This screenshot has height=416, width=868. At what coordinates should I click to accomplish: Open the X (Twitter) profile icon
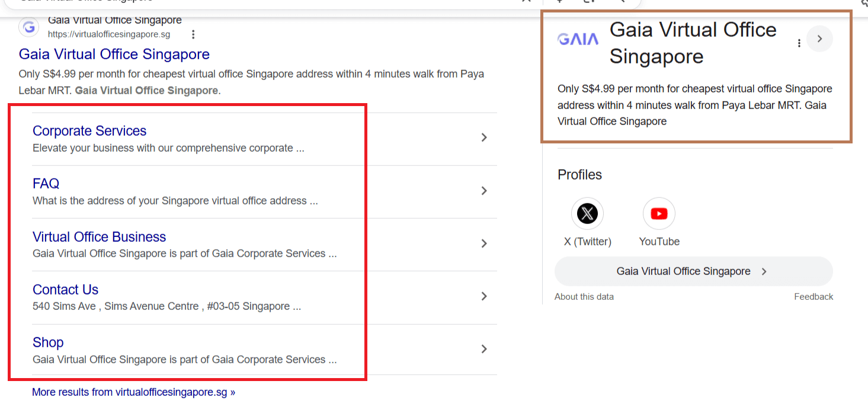(587, 213)
